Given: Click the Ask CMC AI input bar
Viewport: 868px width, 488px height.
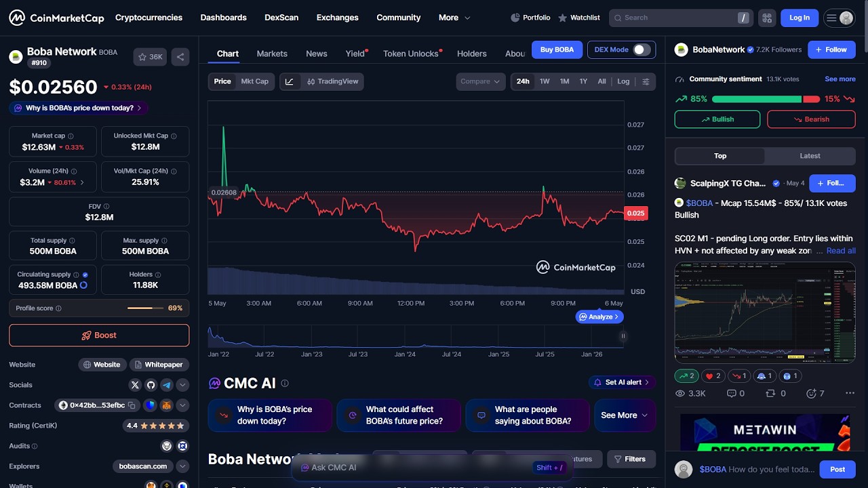Looking at the screenshot, I should (x=431, y=467).
